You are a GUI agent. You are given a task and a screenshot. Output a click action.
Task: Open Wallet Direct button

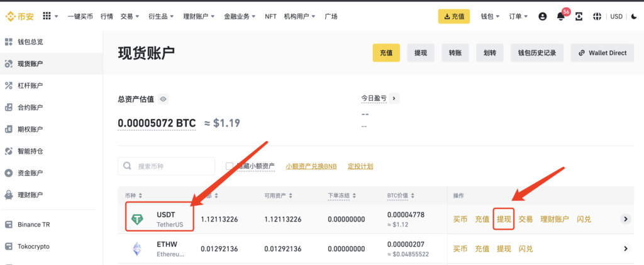602,53
